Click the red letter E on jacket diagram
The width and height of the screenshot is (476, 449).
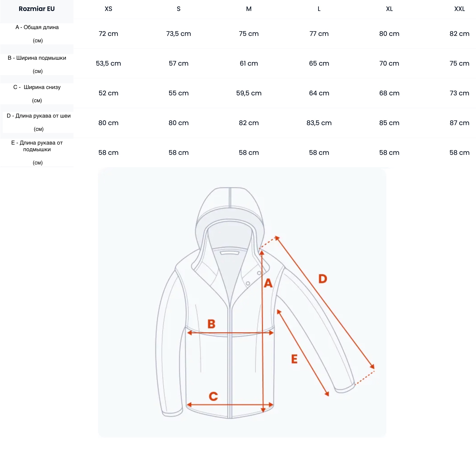pos(294,359)
